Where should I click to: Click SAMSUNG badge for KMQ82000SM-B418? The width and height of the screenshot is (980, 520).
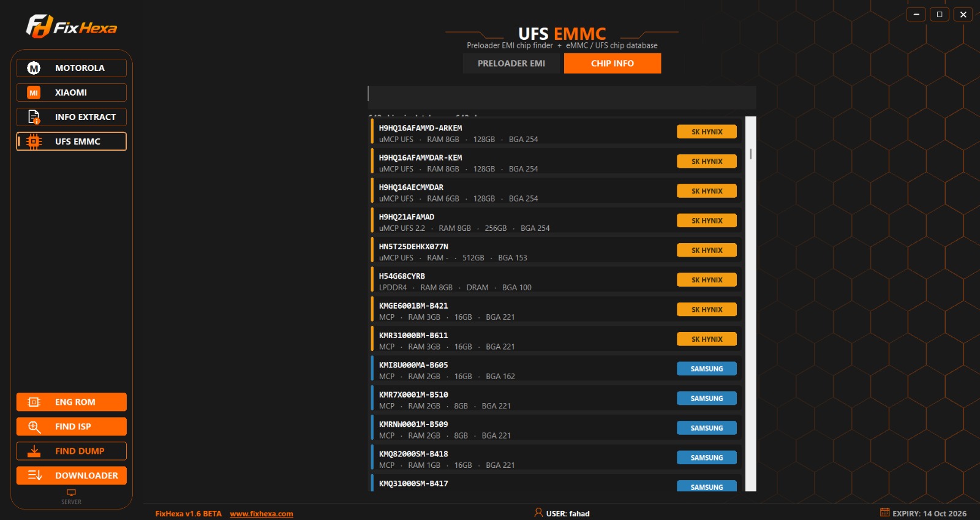707,458
